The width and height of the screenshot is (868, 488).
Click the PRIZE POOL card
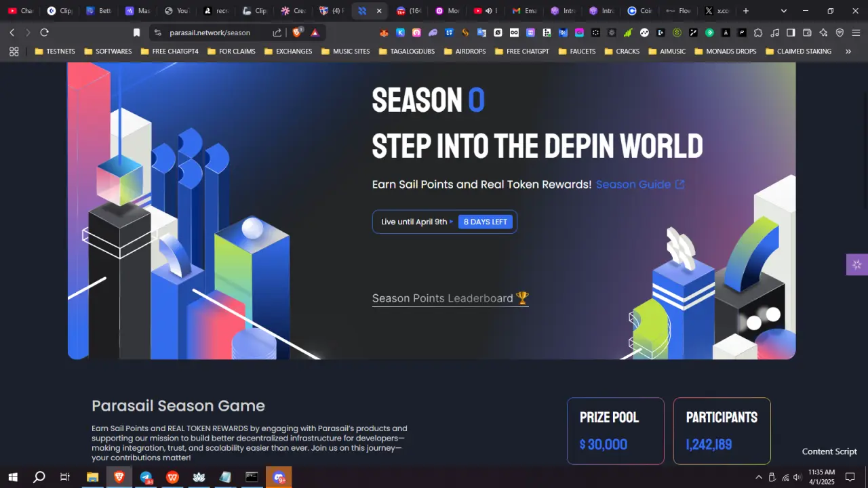tap(616, 431)
